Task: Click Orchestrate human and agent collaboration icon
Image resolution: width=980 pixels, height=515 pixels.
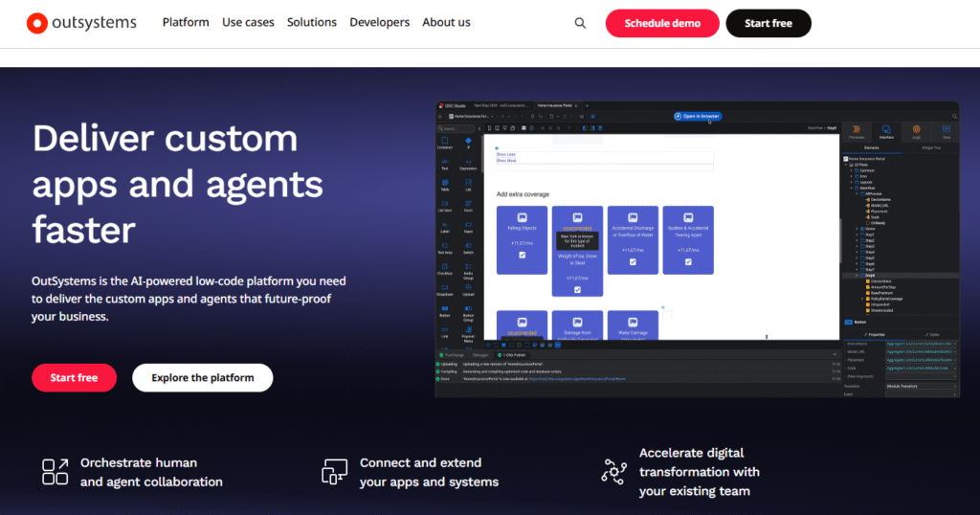Action: (55, 472)
